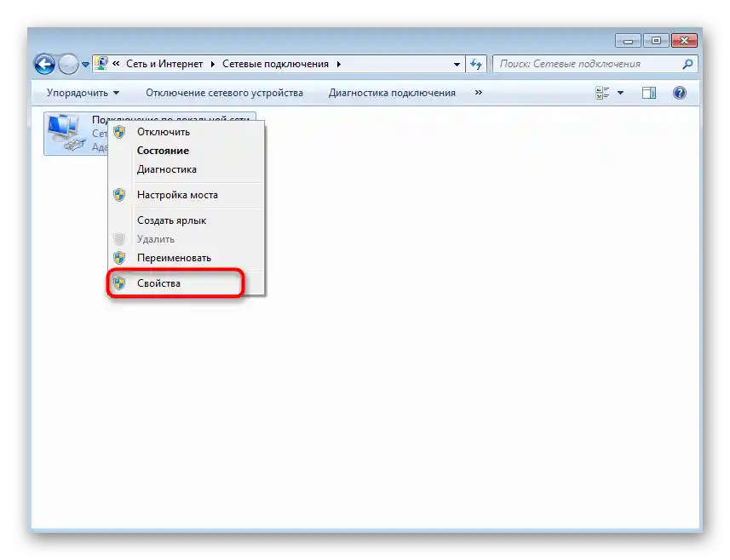This screenshot has width=730, height=560.
Task: Choose Настройка моста in the context menu
Action: click(186, 195)
